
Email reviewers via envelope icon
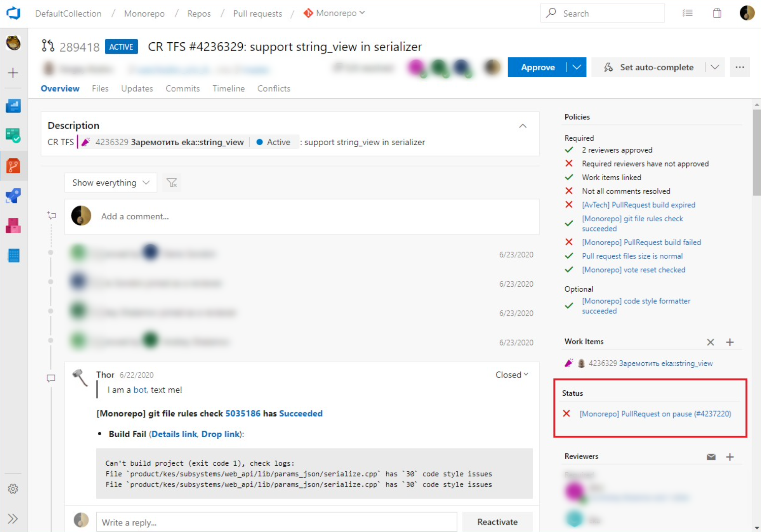pos(711,457)
